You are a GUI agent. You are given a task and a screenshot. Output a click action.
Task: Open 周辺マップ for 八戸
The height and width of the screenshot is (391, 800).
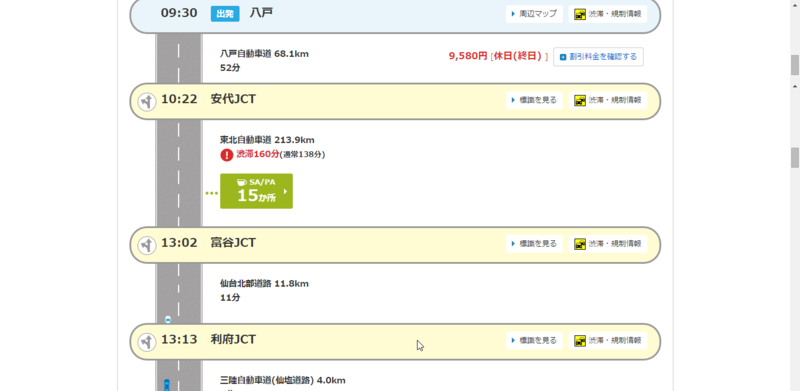tap(534, 14)
